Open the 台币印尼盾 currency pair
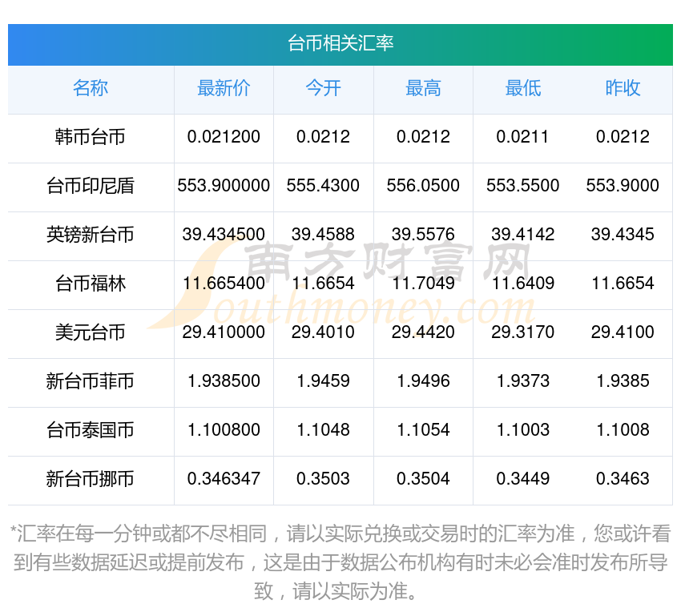 [x=91, y=186]
